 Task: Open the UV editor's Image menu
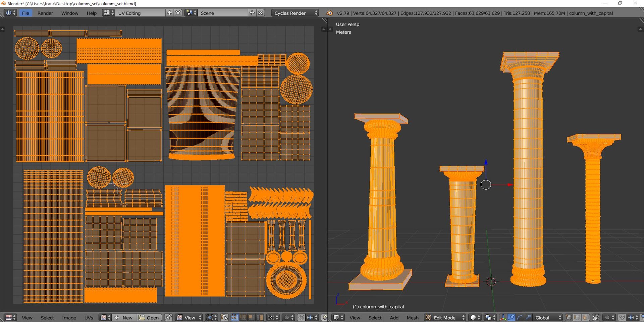click(x=69, y=318)
